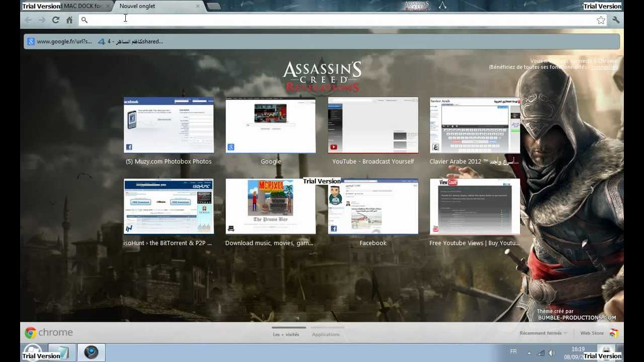Open the Windows Start button
The height and width of the screenshot is (362, 644).
pyautogui.click(x=32, y=351)
